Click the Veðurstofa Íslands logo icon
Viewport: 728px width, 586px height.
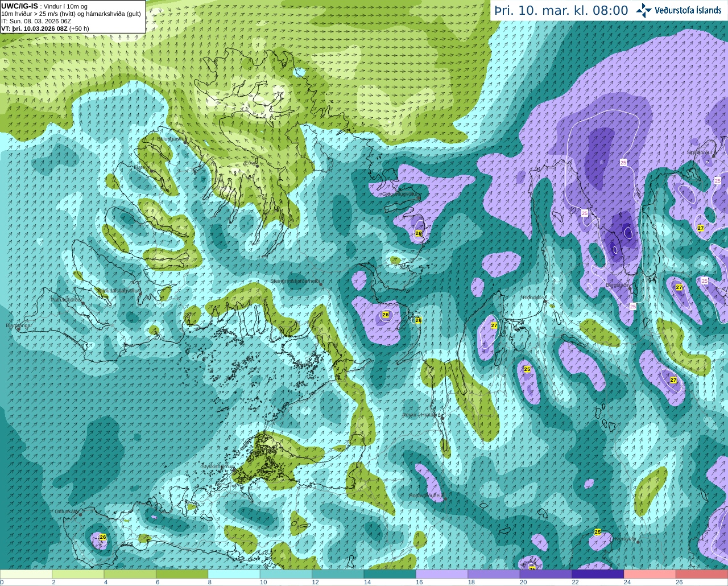click(644, 10)
